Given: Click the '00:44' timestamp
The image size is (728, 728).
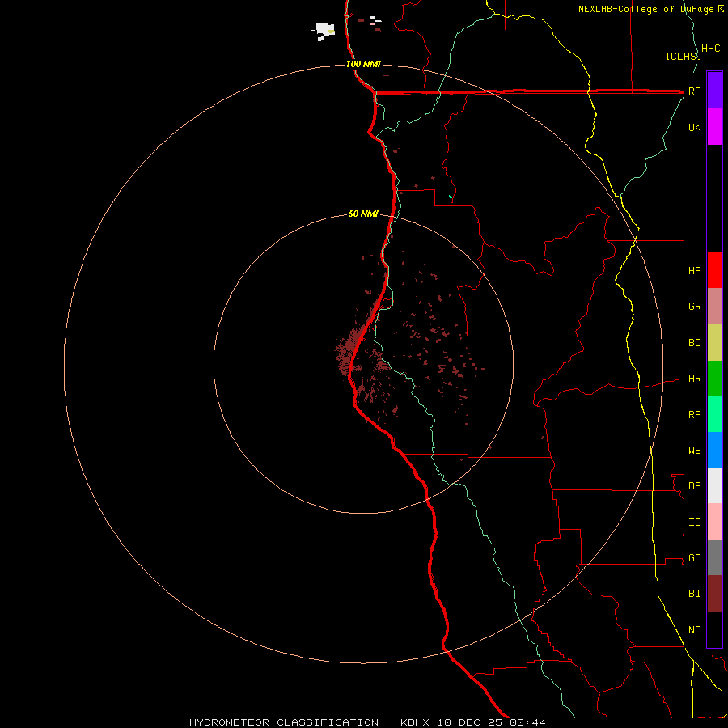Looking at the screenshot, I should [527, 722].
